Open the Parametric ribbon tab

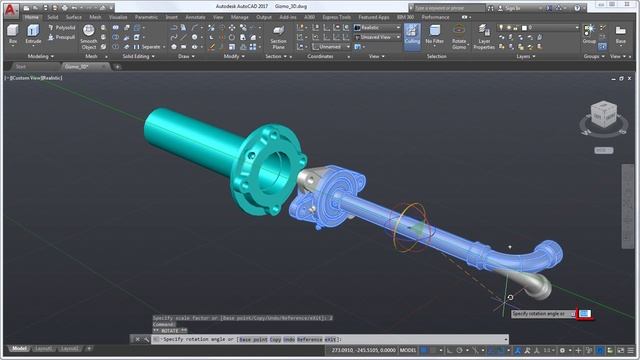pyautogui.click(x=147, y=17)
